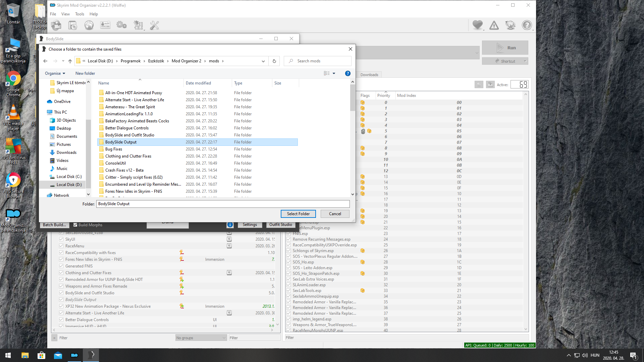The height and width of the screenshot is (362, 644).
Task: Click the Folder name input field
Action: pyautogui.click(x=223, y=204)
